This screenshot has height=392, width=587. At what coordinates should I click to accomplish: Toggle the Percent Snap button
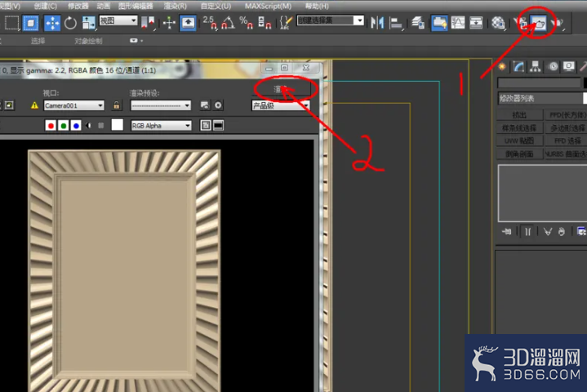pos(246,23)
